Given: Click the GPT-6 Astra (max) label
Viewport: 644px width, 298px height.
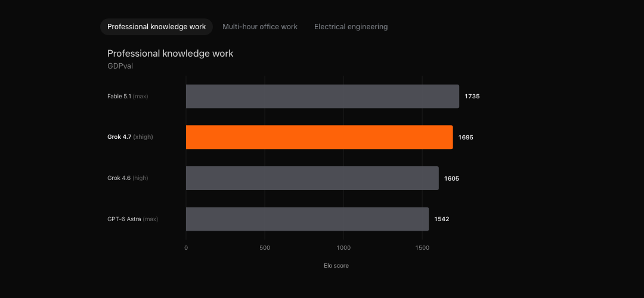Looking at the screenshot, I should 132,219.
